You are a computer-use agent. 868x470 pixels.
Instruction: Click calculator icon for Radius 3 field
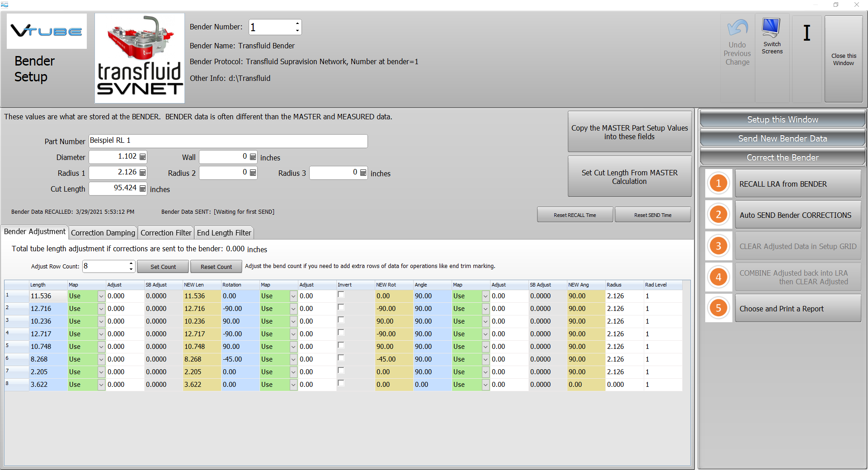[363, 173]
